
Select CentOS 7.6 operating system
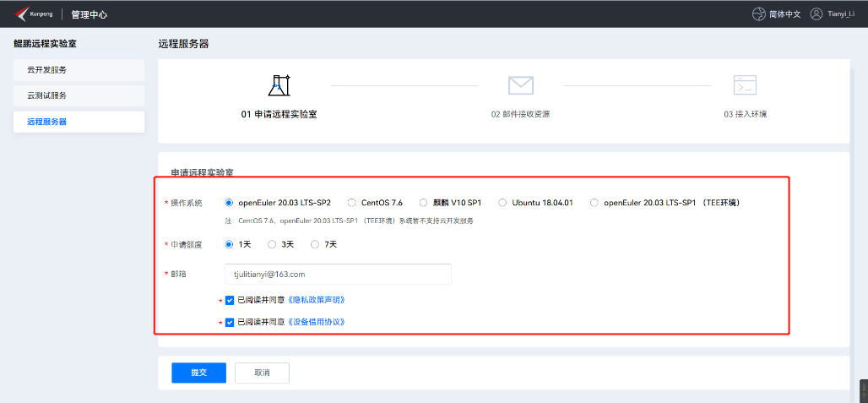351,203
